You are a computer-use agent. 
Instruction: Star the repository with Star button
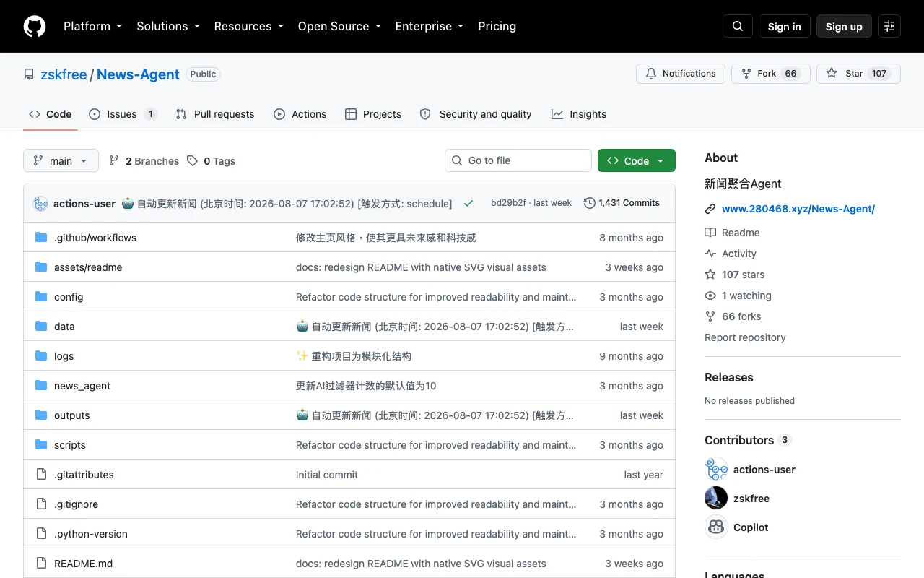(x=858, y=74)
